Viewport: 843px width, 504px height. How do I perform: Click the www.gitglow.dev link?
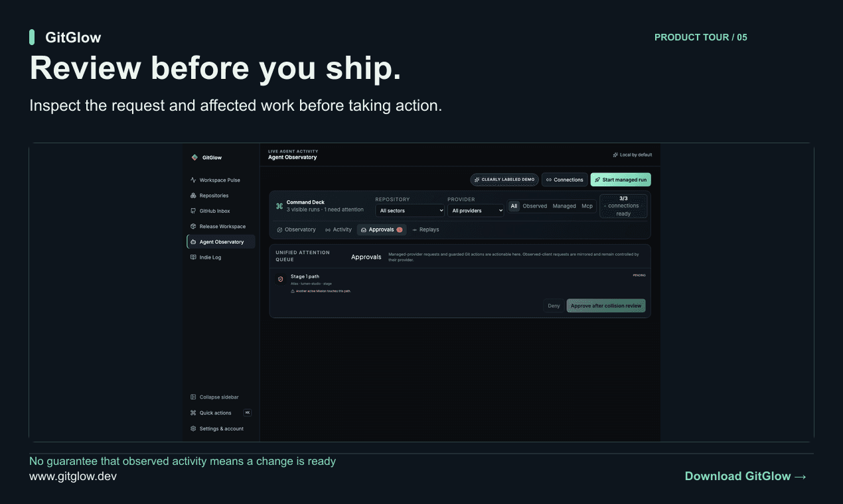pyautogui.click(x=73, y=476)
